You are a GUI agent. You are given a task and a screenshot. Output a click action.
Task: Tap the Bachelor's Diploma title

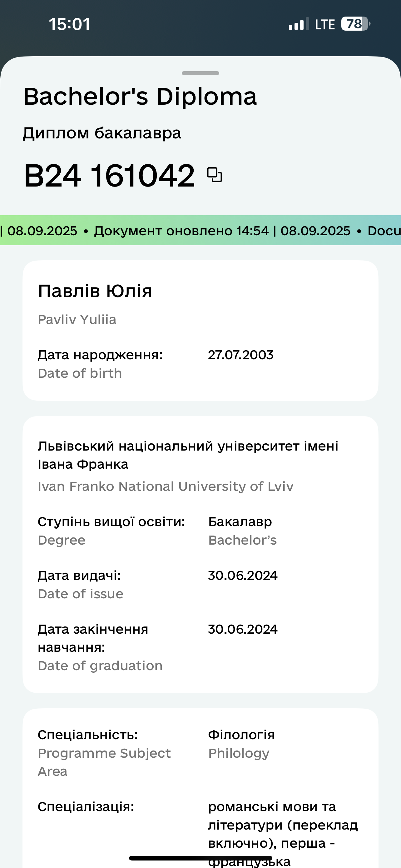[x=140, y=96]
